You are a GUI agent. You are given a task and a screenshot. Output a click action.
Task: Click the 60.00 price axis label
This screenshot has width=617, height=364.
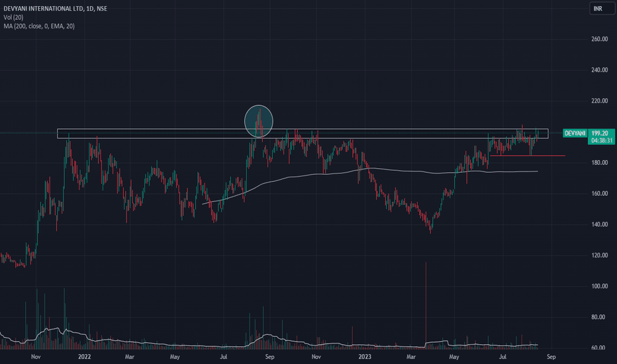tap(598, 348)
